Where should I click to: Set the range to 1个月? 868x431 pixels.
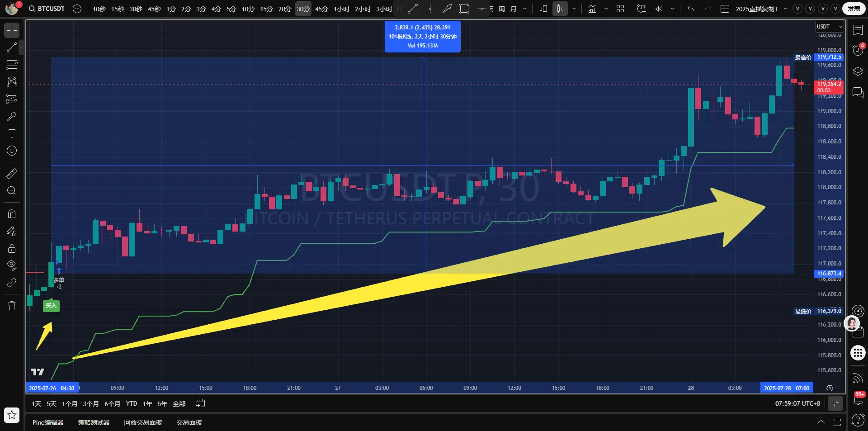[70, 404]
